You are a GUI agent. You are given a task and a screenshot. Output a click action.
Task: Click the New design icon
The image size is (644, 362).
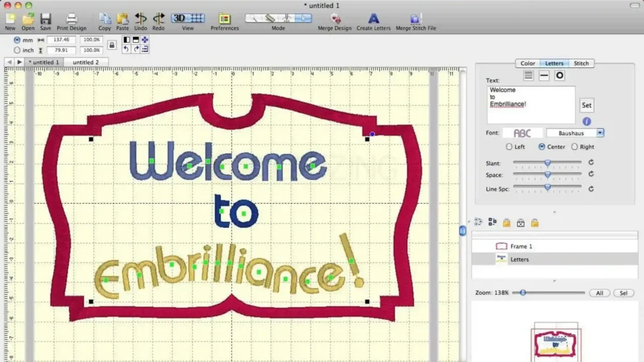click(10, 18)
